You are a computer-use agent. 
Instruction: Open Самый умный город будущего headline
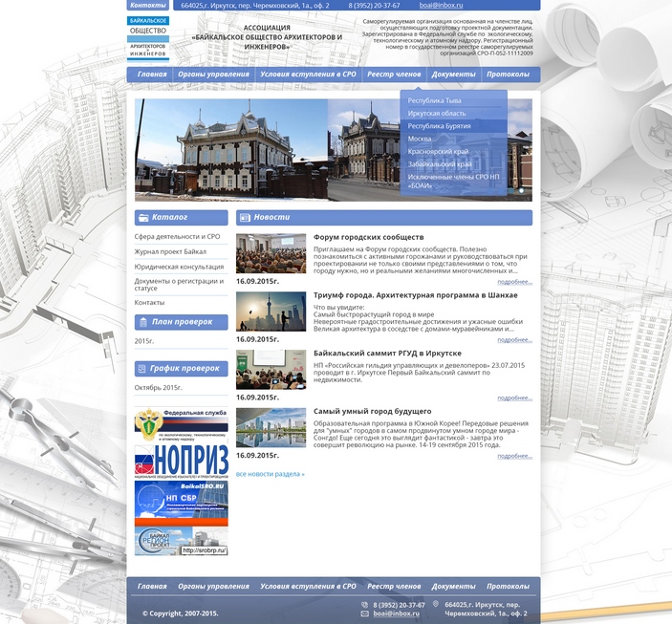[373, 412]
